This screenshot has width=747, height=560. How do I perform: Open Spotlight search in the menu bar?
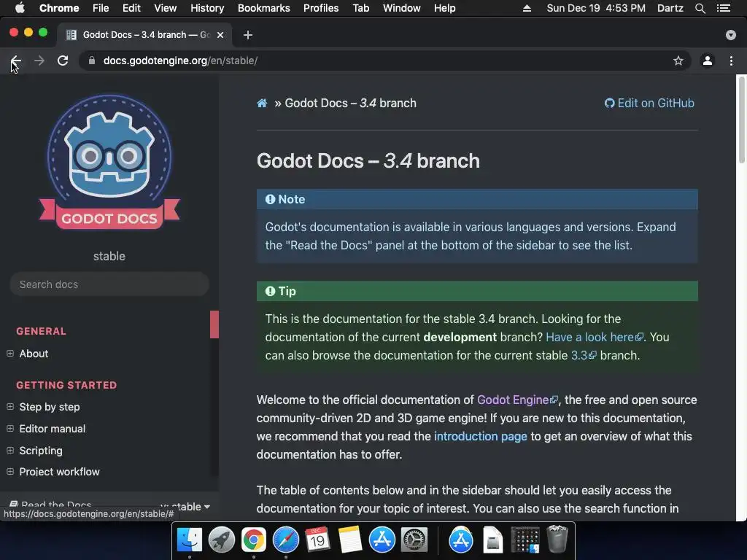[700, 8]
